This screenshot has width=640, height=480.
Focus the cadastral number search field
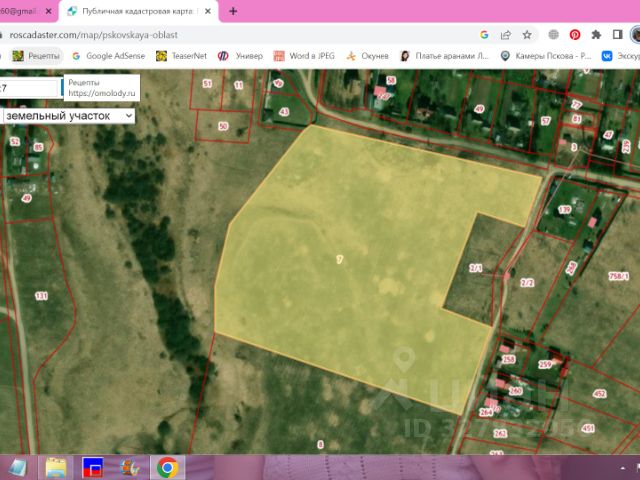[29, 88]
